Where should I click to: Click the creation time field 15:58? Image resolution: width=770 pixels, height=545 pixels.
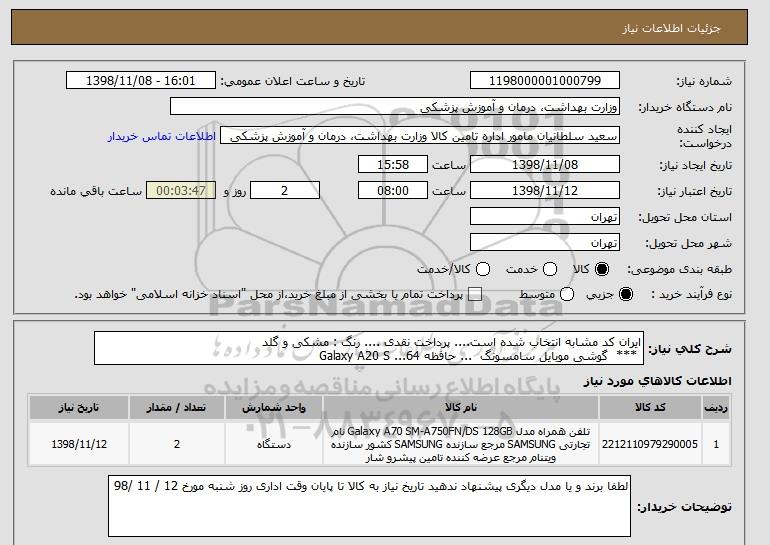click(393, 164)
